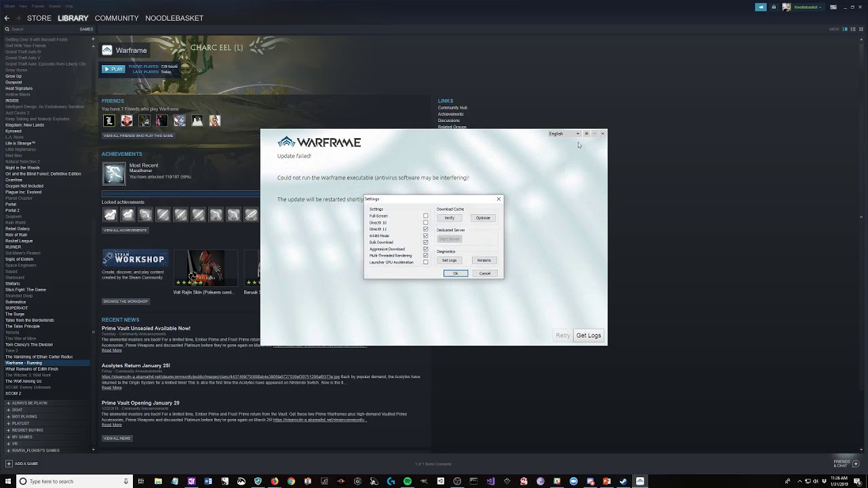This screenshot has width=868, height=488.
Task: Uncheck the Multi-Threaded Rendering checkbox
Action: [426, 256]
